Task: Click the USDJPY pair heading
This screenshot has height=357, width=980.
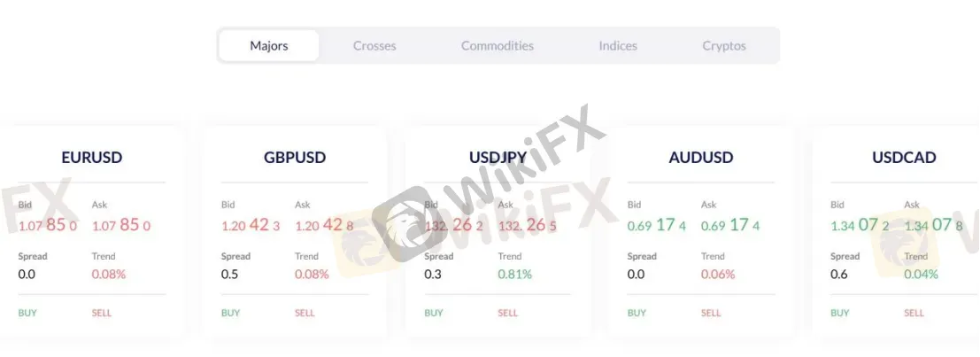Action: pyautogui.click(x=498, y=158)
